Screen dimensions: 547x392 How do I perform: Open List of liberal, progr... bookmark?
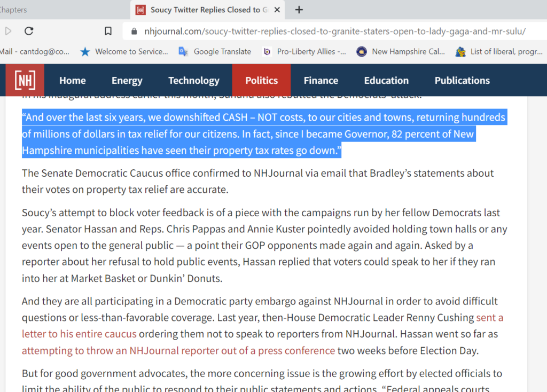click(x=500, y=52)
